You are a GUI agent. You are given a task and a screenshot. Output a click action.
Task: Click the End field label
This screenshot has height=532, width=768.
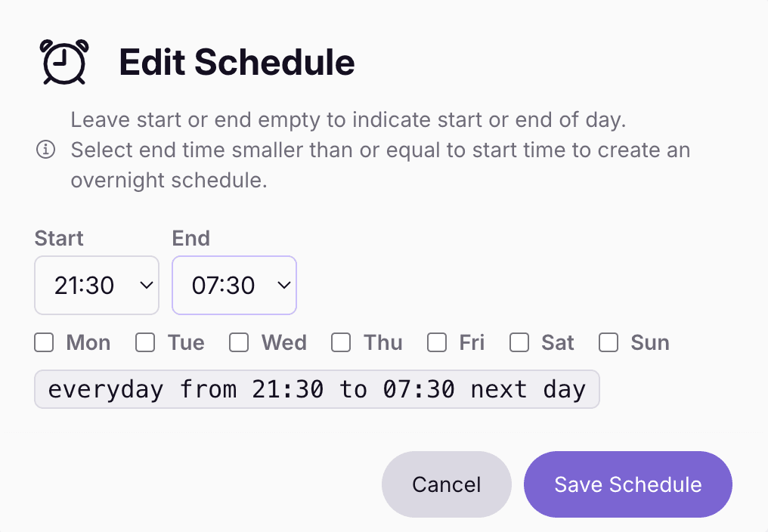[191, 239]
